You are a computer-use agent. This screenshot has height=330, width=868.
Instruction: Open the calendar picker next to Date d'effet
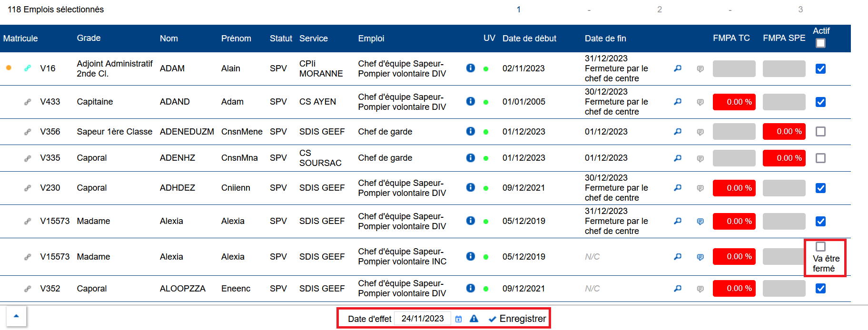pos(458,319)
